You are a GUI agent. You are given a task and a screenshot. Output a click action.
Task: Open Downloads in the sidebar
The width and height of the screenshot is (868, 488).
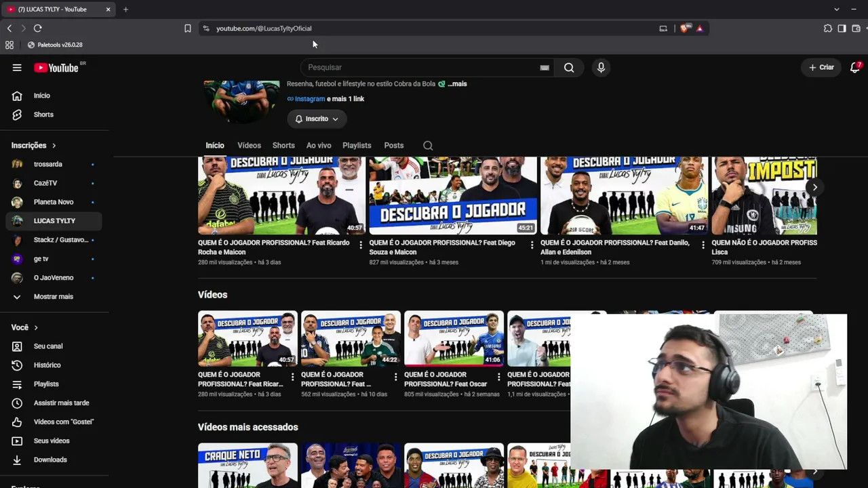coord(54,460)
